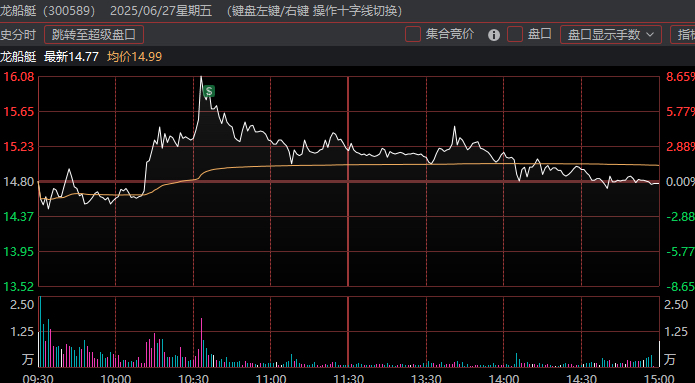The image size is (695, 383).
Task: Click right volume axis 2.50 label
Action: click(676, 305)
